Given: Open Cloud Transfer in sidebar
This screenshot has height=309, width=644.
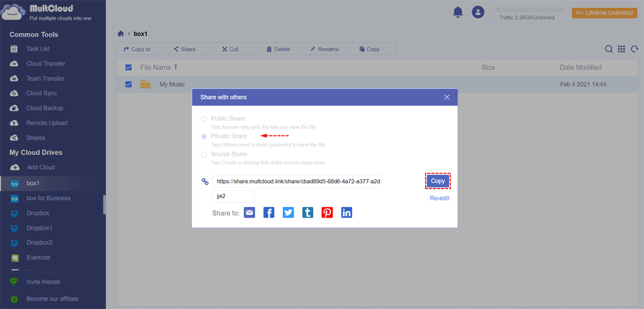Looking at the screenshot, I should tap(46, 63).
